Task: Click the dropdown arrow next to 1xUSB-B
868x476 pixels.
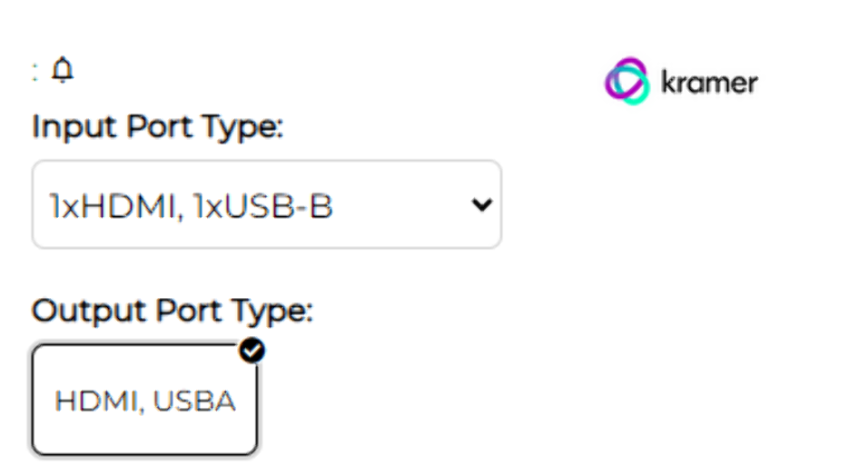Action: point(482,205)
